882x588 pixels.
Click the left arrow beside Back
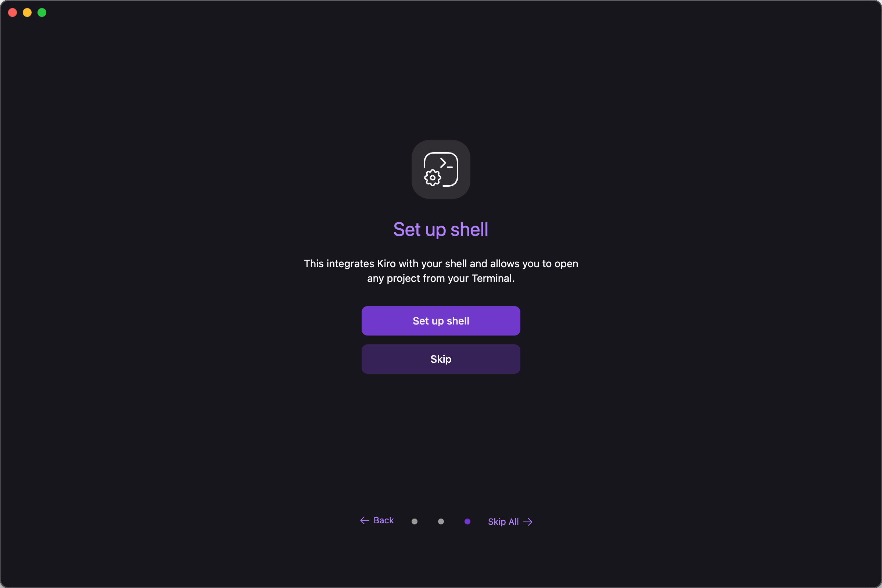pos(365,520)
